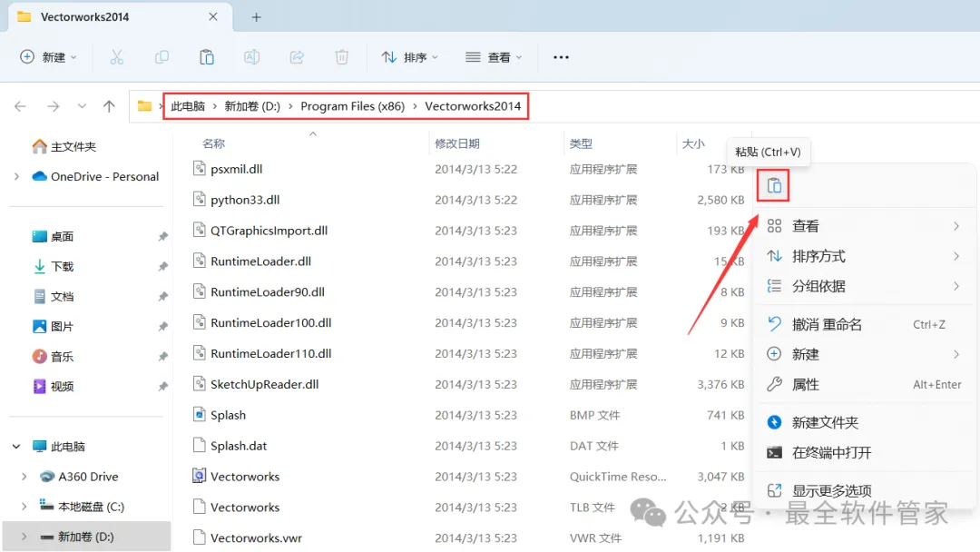Image resolution: width=980 pixels, height=552 pixels.
Task: Unpin Desktop (桌面) via its pin icon
Action: click(163, 236)
